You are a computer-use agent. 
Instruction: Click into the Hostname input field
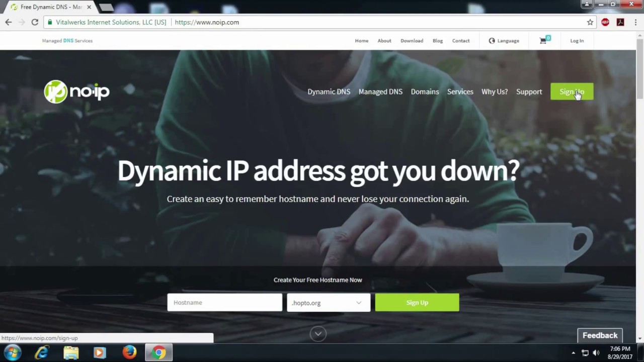[225, 303]
